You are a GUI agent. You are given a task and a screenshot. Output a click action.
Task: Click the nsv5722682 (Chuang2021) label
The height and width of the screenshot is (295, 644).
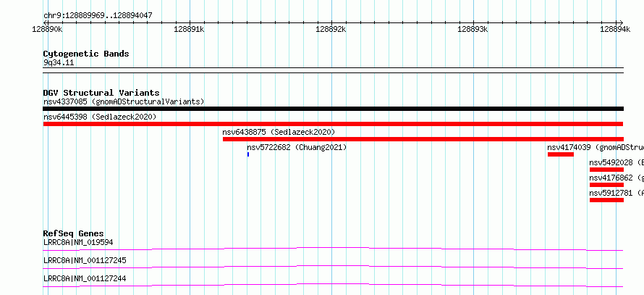pyautogui.click(x=297, y=147)
